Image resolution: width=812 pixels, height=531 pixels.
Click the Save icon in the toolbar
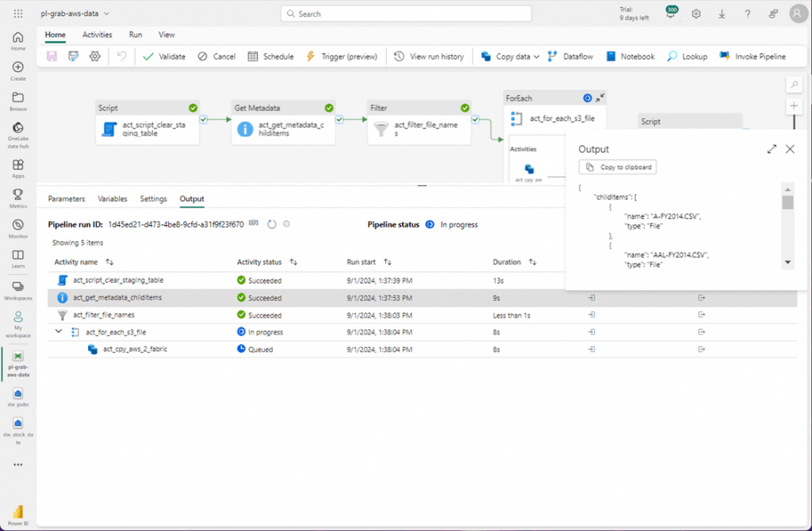52,56
